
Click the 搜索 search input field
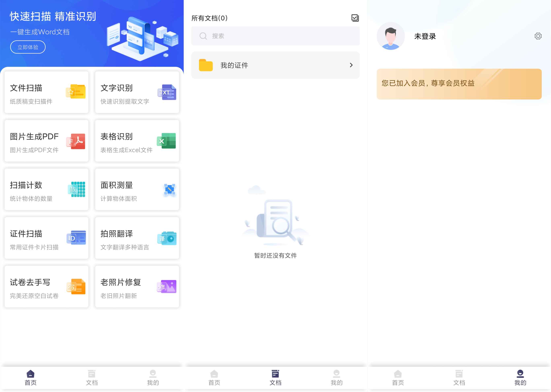click(x=275, y=36)
